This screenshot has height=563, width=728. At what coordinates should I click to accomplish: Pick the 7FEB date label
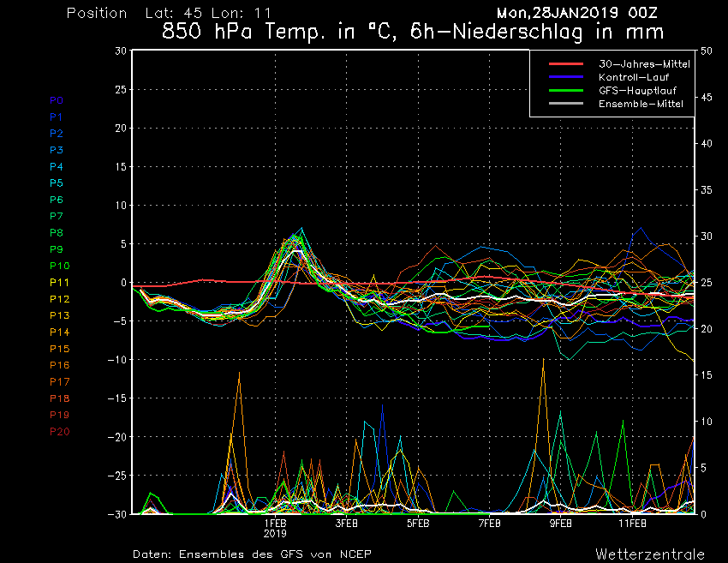click(x=489, y=524)
